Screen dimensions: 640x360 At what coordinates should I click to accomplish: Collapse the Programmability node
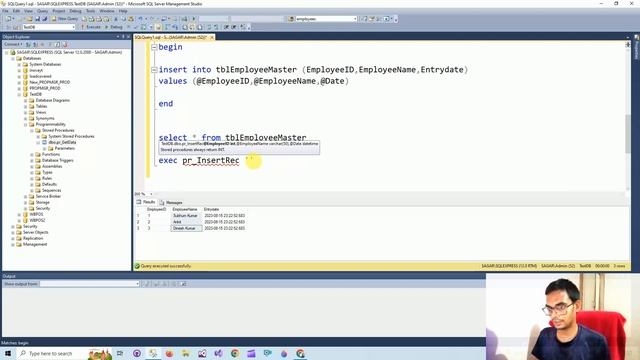tap(25, 124)
